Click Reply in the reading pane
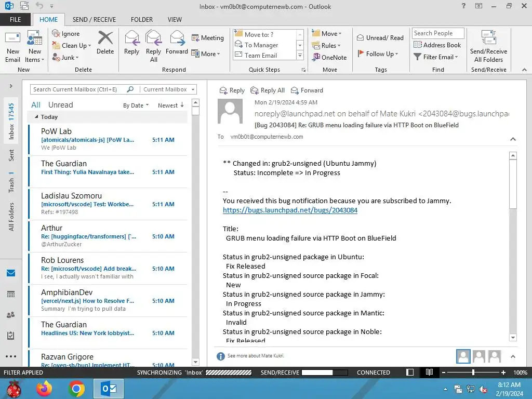The image size is (532, 399). [232, 90]
